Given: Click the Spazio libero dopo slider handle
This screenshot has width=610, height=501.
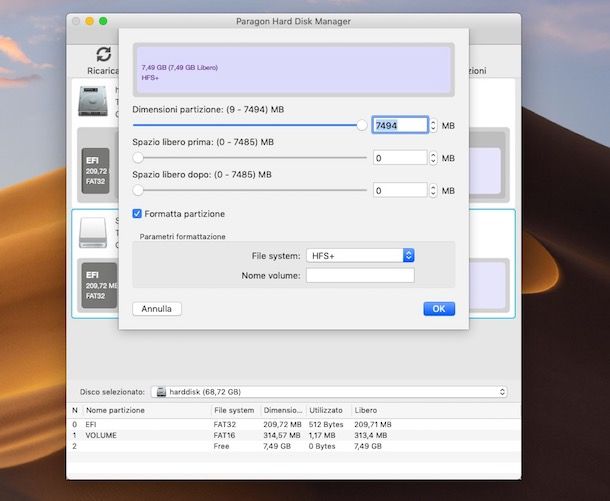Looking at the screenshot, I should 138,190.
